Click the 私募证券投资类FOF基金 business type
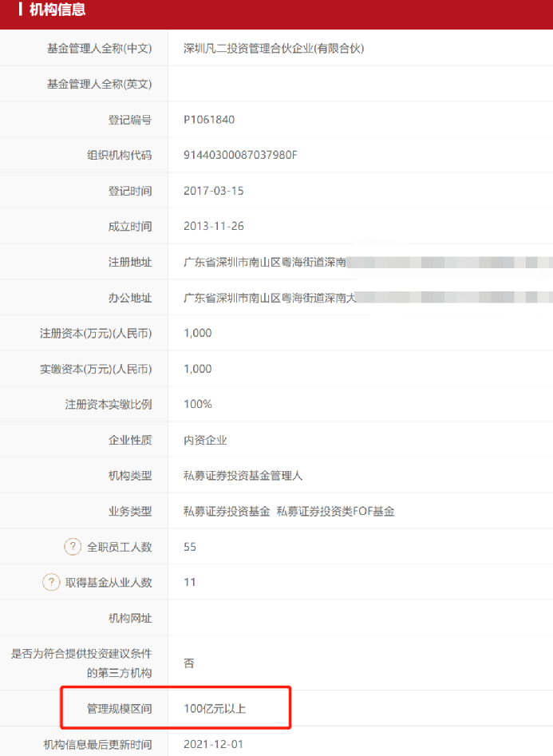The height and width of the screenshot is (756, 553). tap(335, 511)
